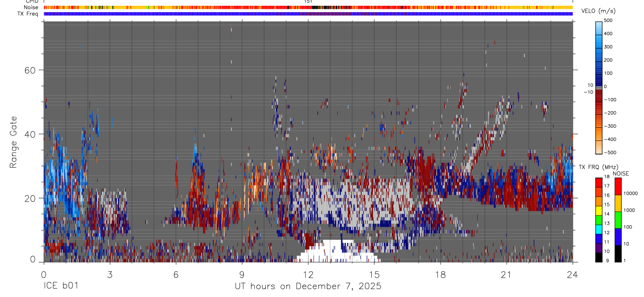Click the x-axis tick label "3"
The image size is (644, 297).
pyautogui.click(x=110, y=274)
